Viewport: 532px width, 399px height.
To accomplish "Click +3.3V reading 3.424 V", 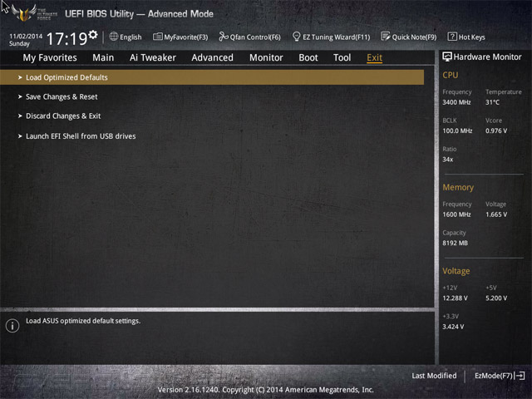I will coord(453,327).
